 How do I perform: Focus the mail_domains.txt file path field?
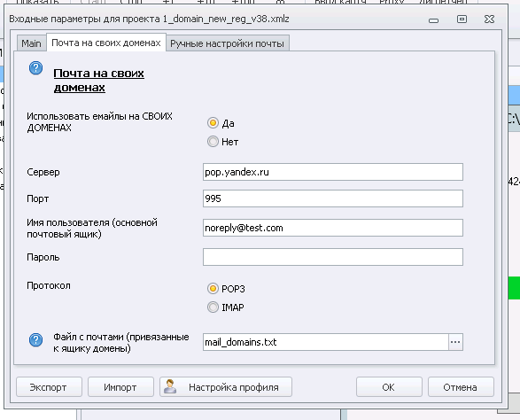(326, 342)
